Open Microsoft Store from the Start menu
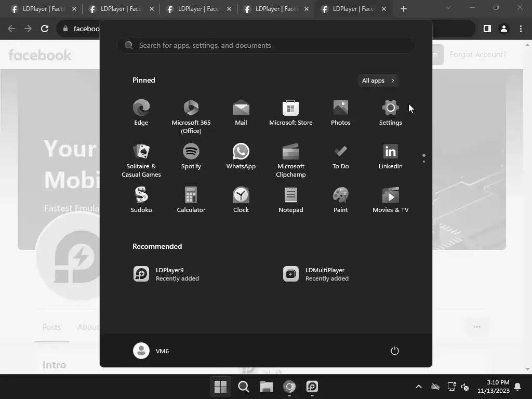This screenshot has width=532, height=399. click(291, 113)
